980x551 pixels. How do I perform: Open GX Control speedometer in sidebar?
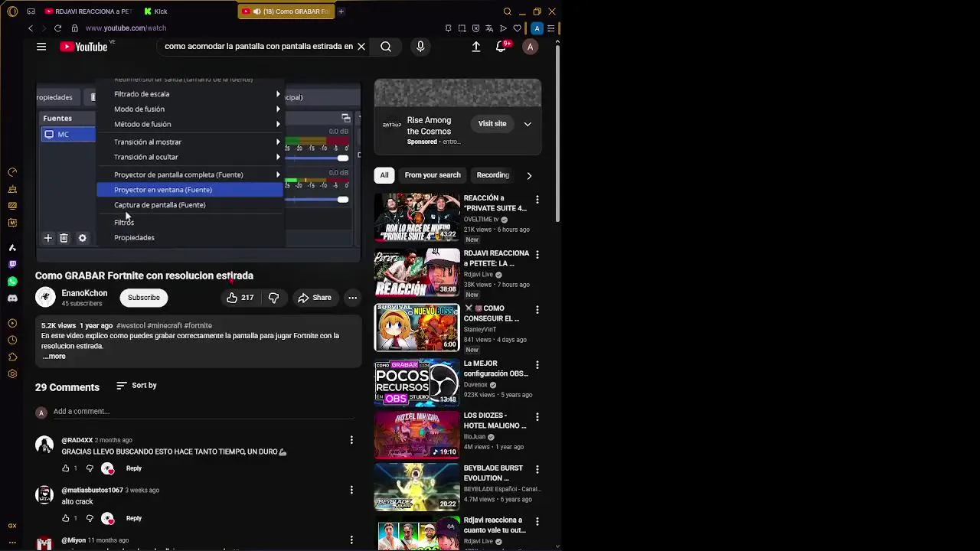click(x=12, y=172)
